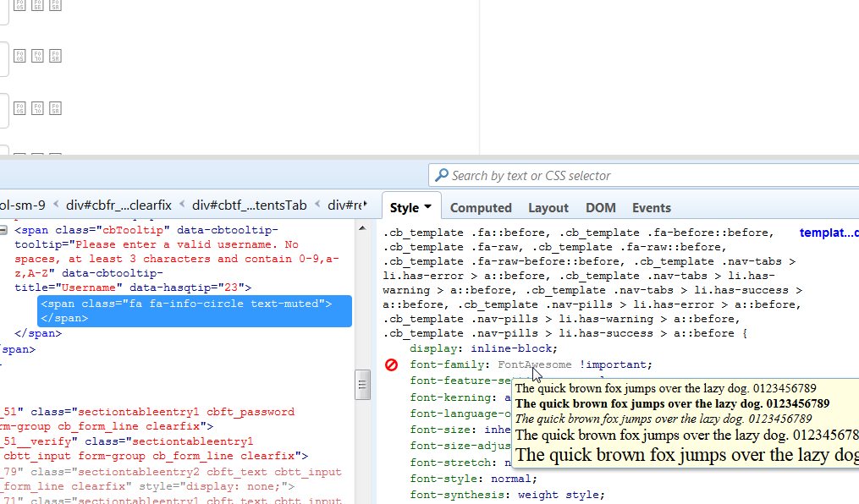Open the Layout tab
Screen dimensions: 859x504
click(548, 207)
